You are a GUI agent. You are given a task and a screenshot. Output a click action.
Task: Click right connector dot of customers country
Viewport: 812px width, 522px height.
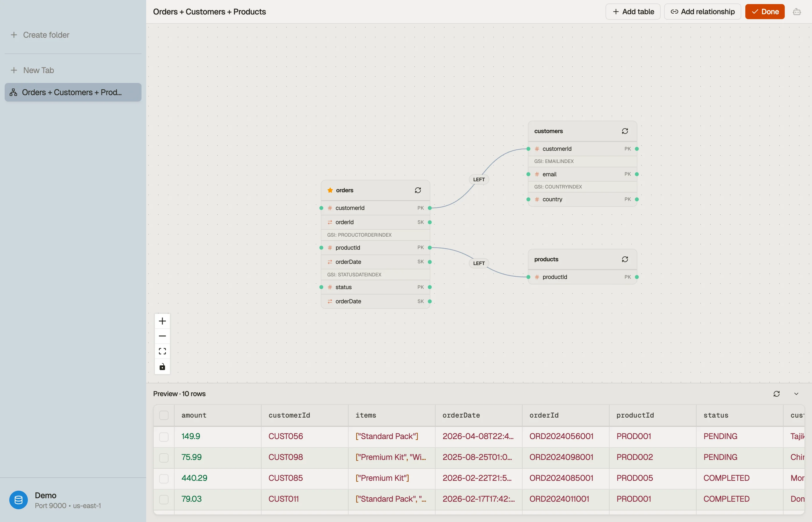coord(637,199)
